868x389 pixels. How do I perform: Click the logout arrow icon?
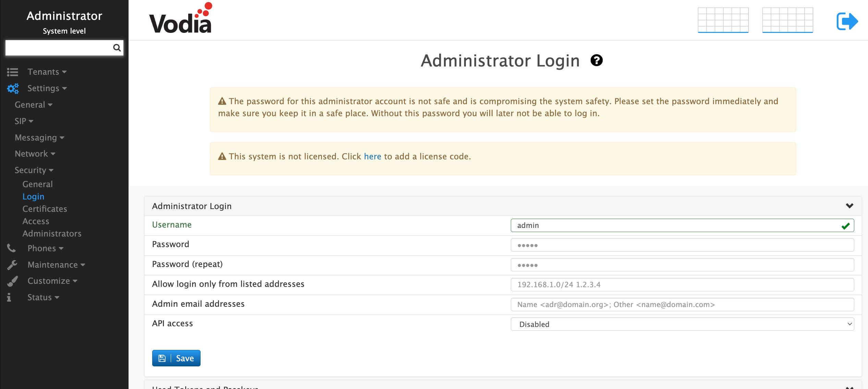(847, 21)
